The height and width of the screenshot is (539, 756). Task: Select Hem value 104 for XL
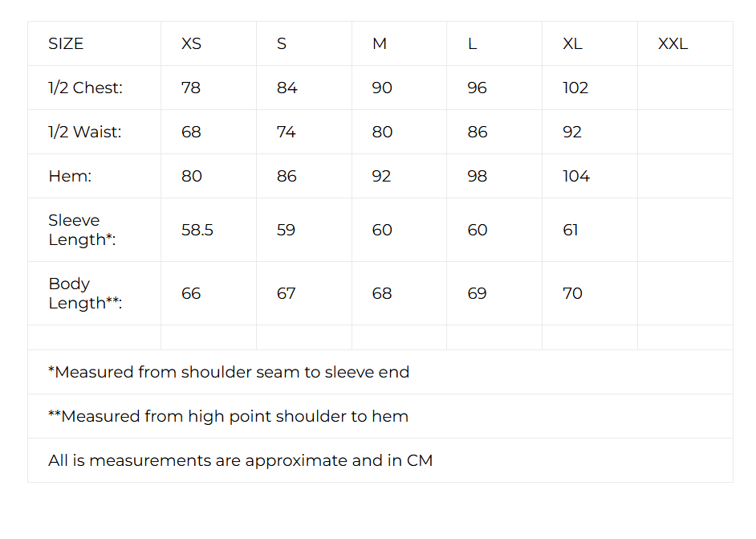tap(576, 177)
